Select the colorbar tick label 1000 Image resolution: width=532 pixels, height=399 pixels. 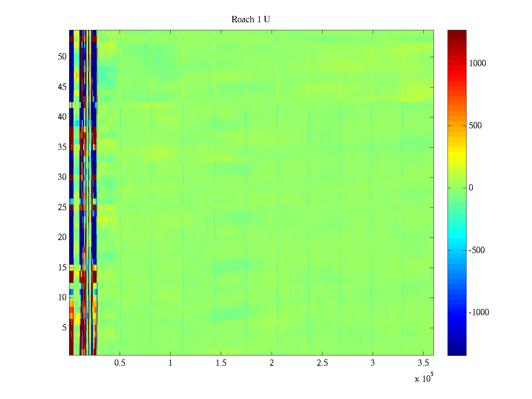(477, 64)
